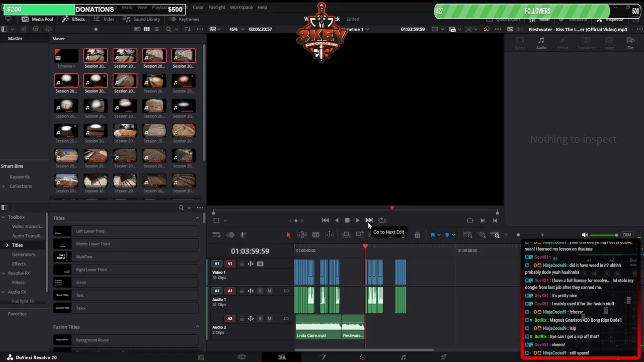
Task: Mute the Audio 2 track
Action: click(269, 318)
